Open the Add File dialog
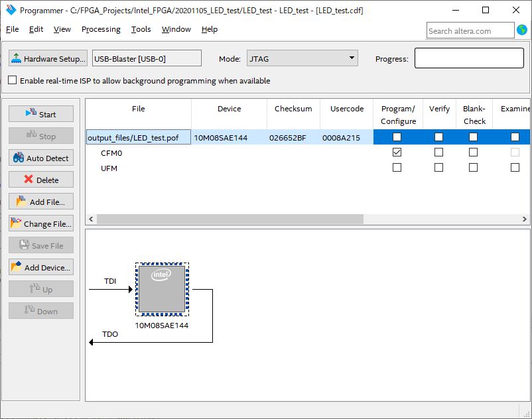 (x=40, y=202)
